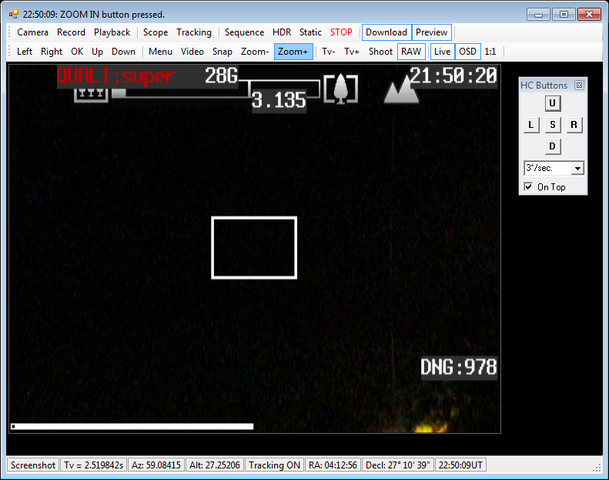Click Tv+ to lengthen exposure
This screenshot has height=480, width=609.
click(x=351, y=52)
